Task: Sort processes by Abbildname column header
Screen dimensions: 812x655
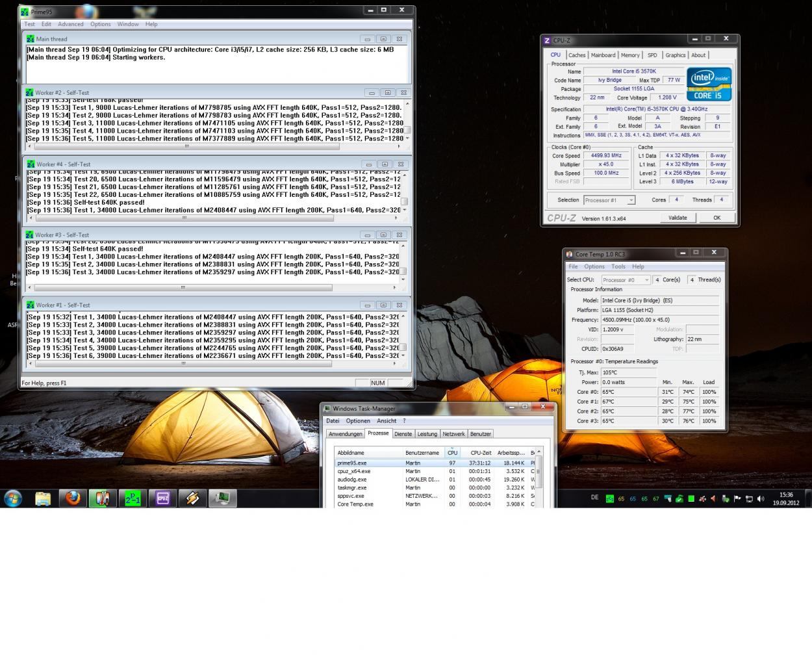Action: (369, 453)
